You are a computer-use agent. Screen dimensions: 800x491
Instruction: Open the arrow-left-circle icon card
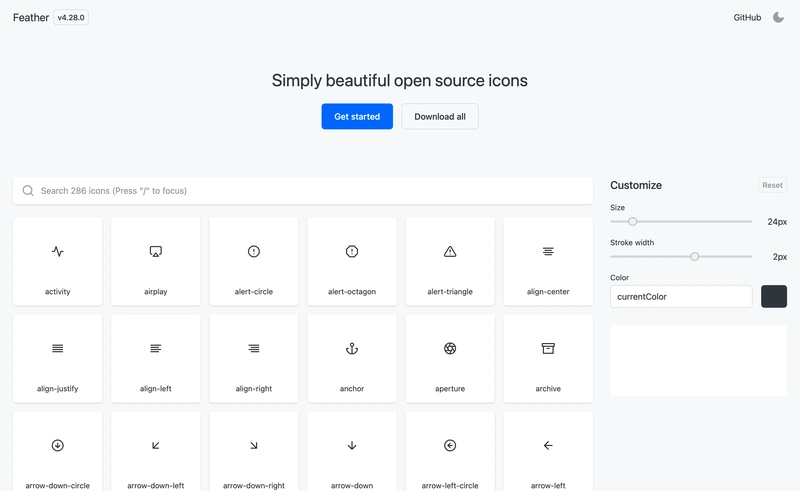[x=450, y=451]
